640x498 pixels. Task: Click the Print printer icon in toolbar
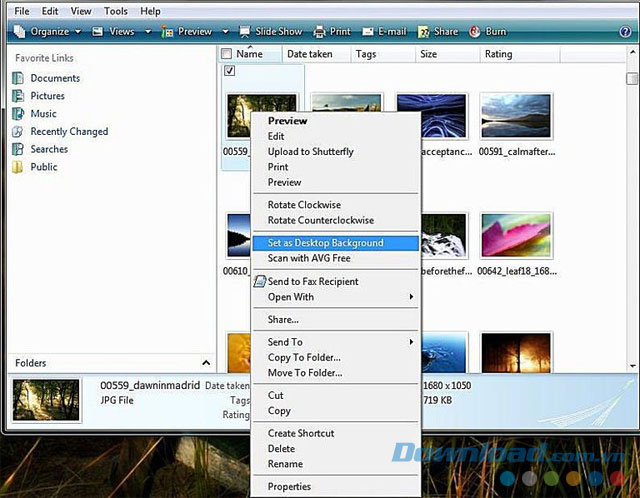click(x=319, y=31)
